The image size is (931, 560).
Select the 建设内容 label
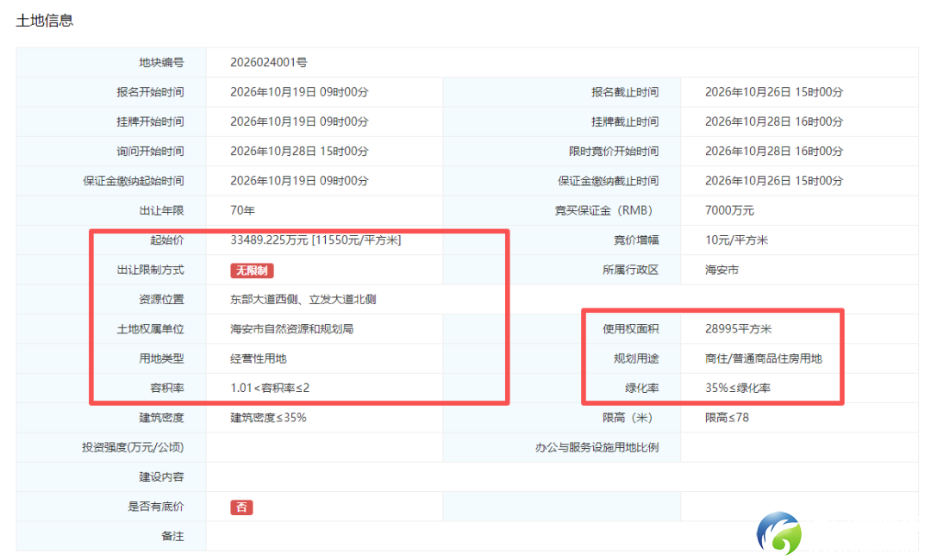(x=161, y=477)
